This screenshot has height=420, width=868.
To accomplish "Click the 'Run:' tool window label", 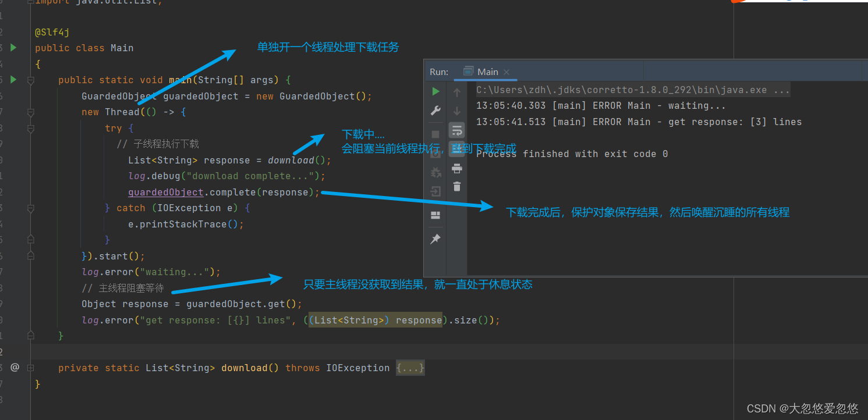I will (439, 72).
